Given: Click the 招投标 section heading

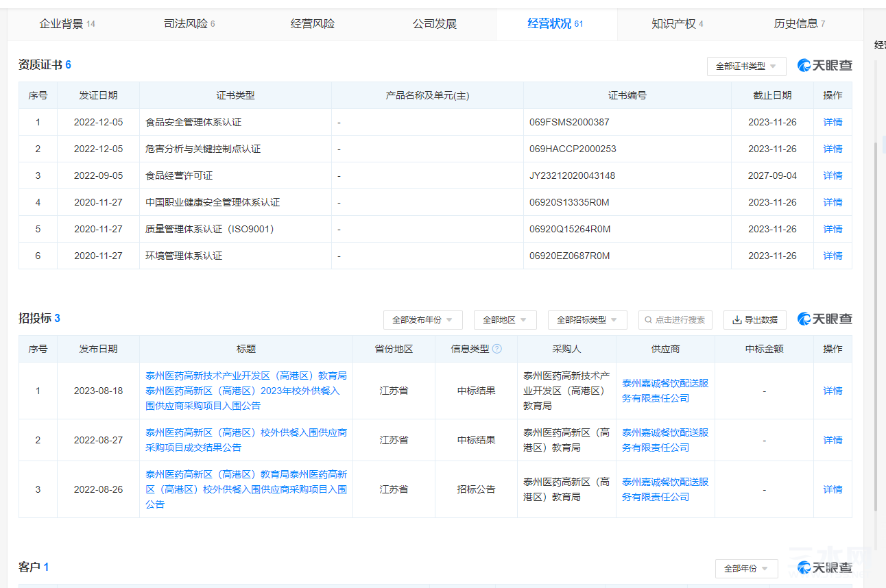Looking at the screenshot, I should pos(39,318).
